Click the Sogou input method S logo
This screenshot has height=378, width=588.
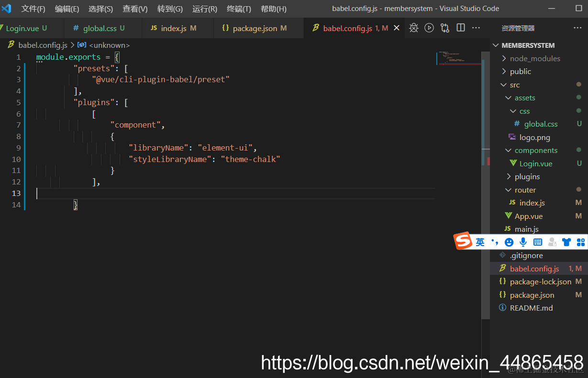pos(463,241)
